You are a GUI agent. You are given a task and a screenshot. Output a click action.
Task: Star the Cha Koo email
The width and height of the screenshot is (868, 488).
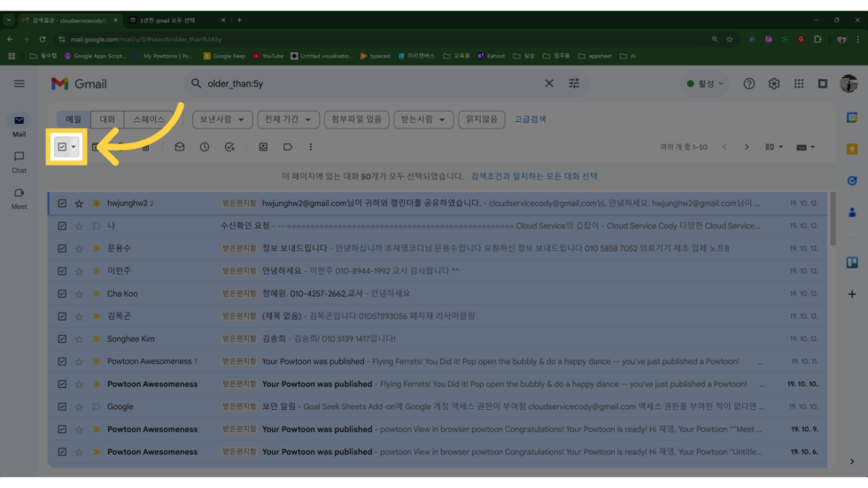tap(79, 294)
